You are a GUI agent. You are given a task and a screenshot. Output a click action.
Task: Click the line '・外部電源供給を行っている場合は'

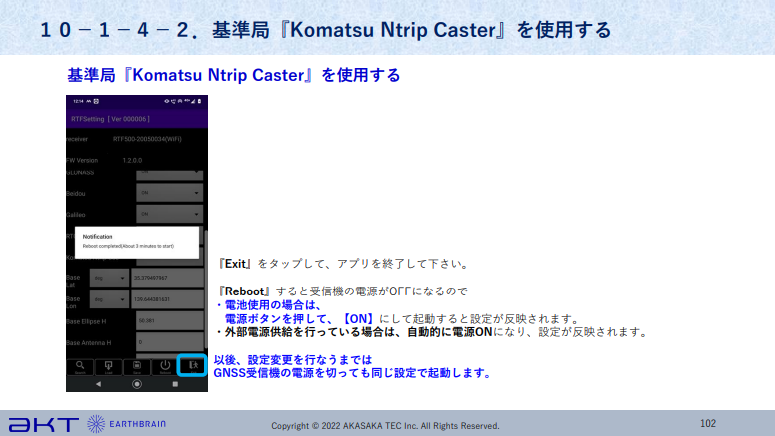432,332
